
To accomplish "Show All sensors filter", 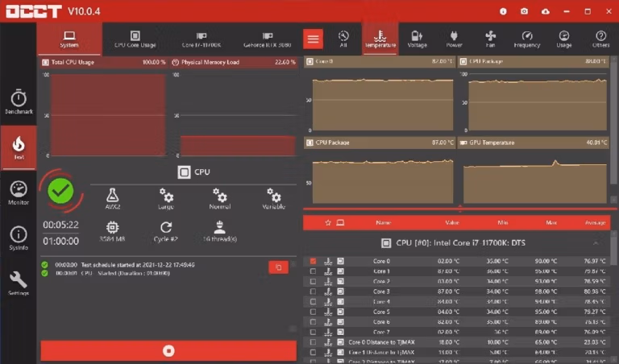I will (343, 39).
